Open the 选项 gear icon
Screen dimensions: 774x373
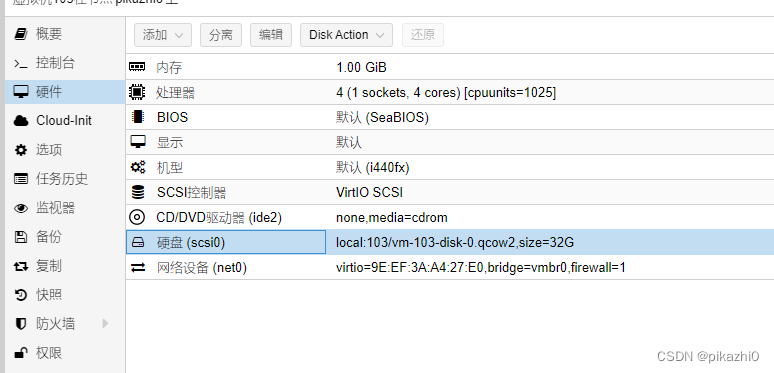pyautogui.click(x=21, y=150)
